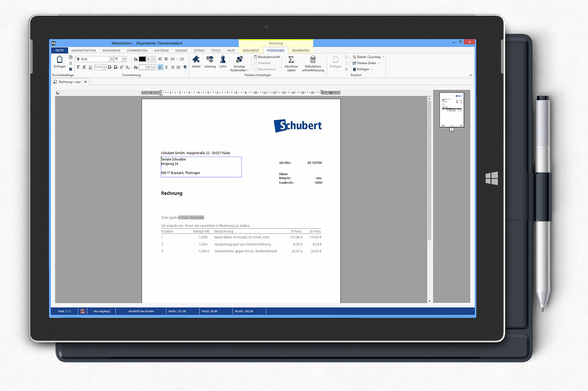Click the ruler corner tab selector
This screenshot has height=391, width=588.
pyautogui.click(x=57, y=92)
